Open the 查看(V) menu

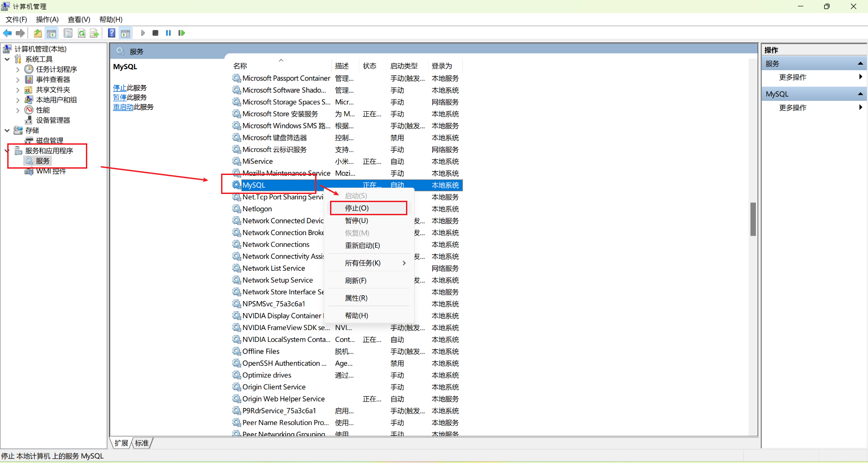[79, 19]
